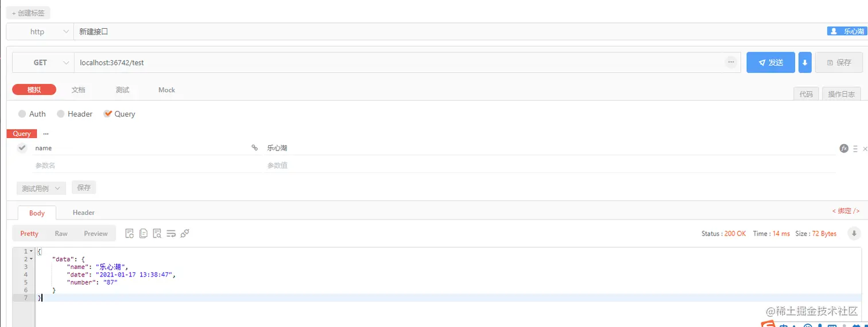
Task: Uncheck the name parameter checkbox
Action: pyautogui.click(x=22, y=148)
